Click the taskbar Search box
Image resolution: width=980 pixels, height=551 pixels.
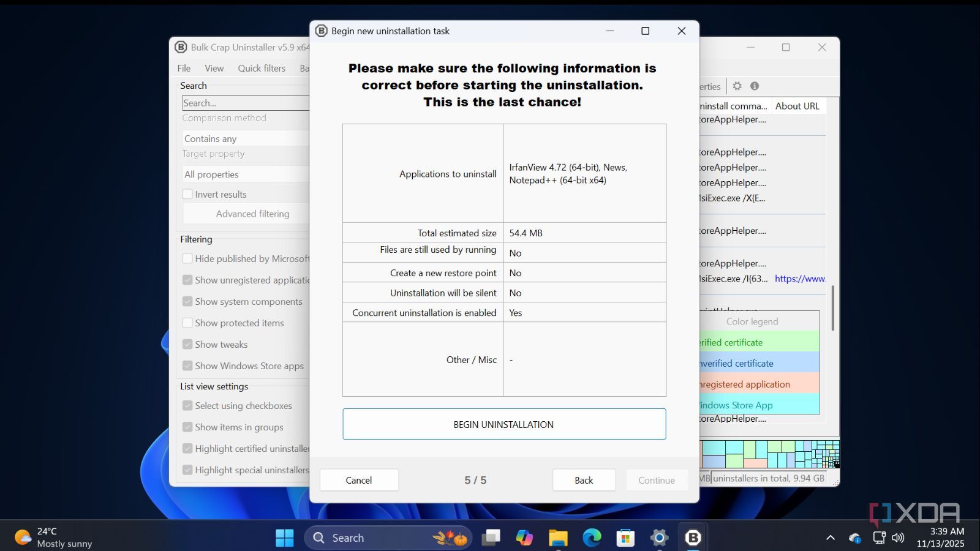(388, 538)
